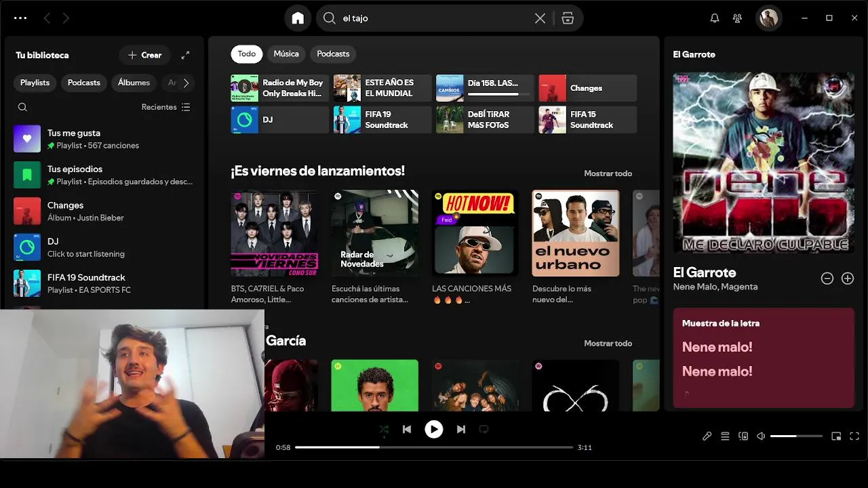This screenshot has height=488, width=868.
Task: Mute the volume speaker icon
Action: 761,436
